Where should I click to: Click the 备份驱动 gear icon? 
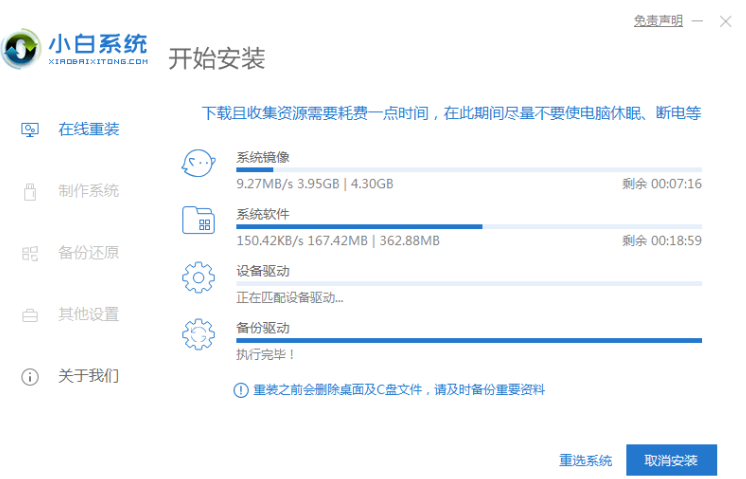click(198, 334)
